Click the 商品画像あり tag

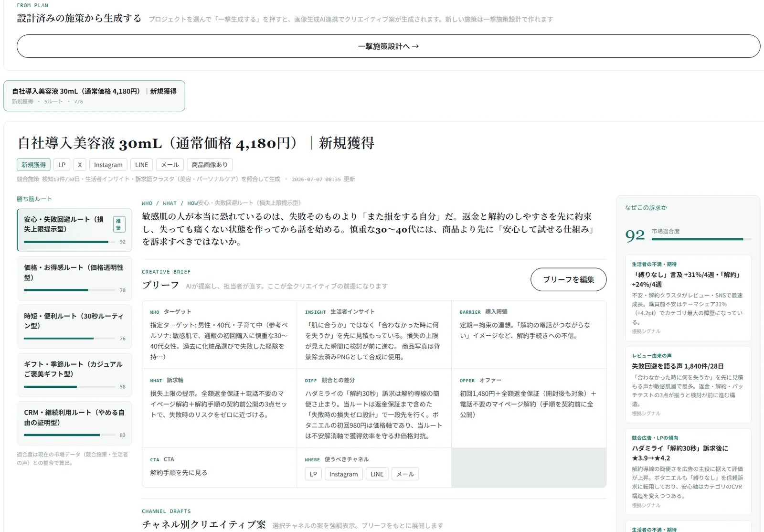(210, 165)
